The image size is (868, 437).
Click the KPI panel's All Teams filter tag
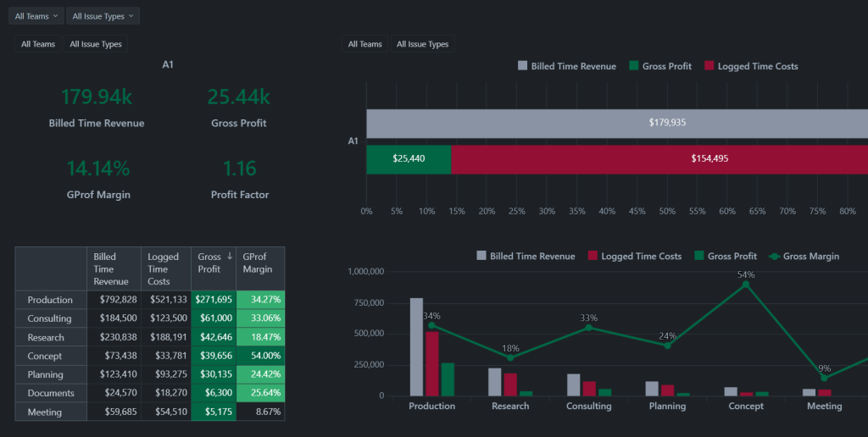pos(38,44)
